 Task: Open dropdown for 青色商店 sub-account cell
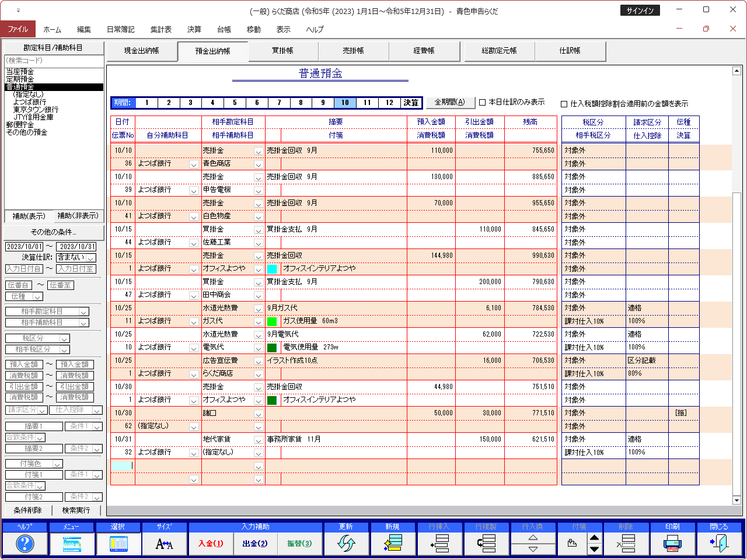pos(258,164)
